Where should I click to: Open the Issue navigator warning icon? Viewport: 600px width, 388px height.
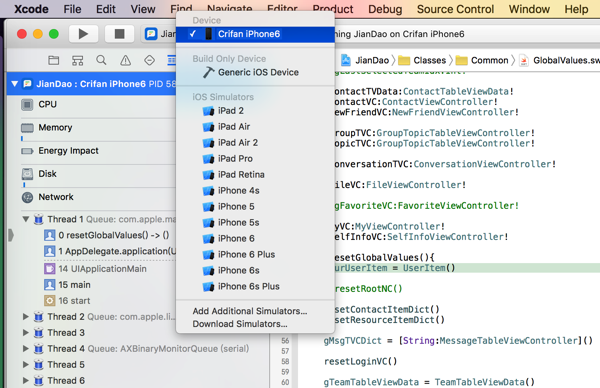pyautogui.click(x=126, y=60)
